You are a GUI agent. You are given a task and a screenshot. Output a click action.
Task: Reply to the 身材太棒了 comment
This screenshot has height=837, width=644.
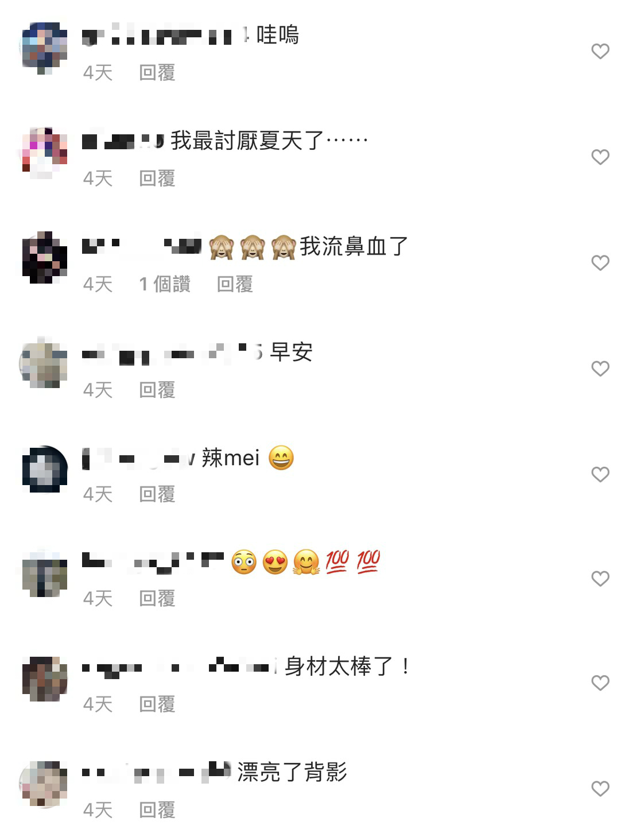(x=157, y=704)
